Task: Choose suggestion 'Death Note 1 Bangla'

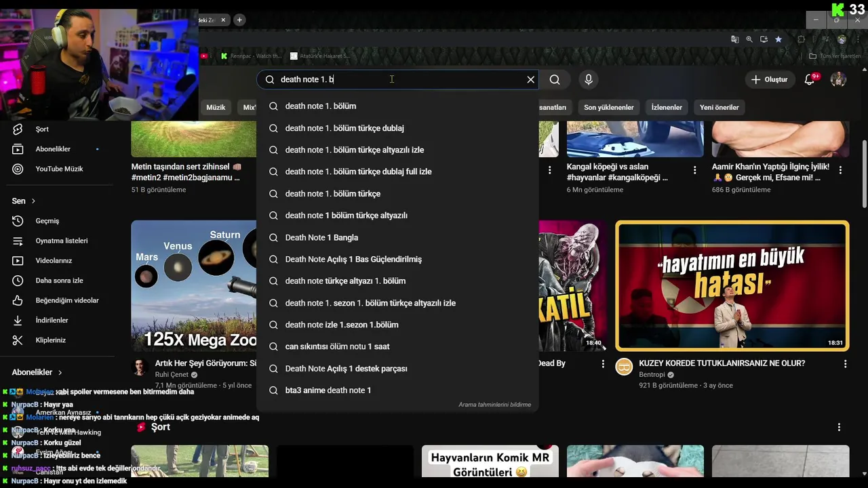Action: 397,237
